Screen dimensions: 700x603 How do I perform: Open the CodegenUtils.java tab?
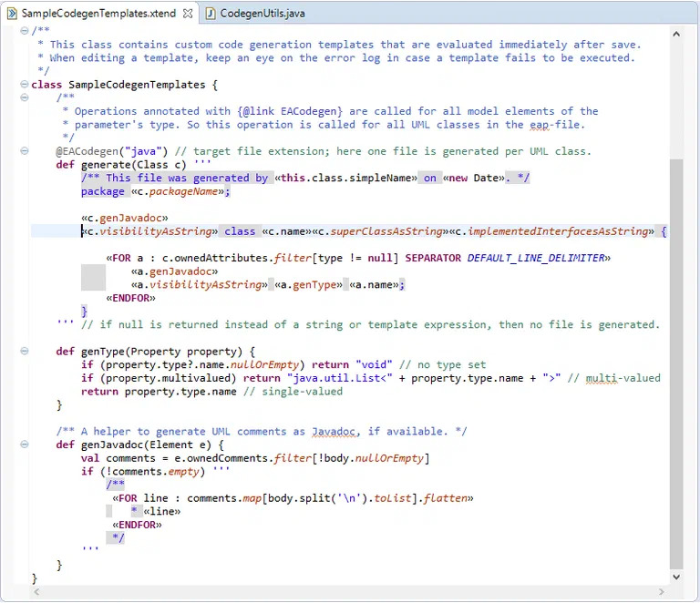coord(262,14)
